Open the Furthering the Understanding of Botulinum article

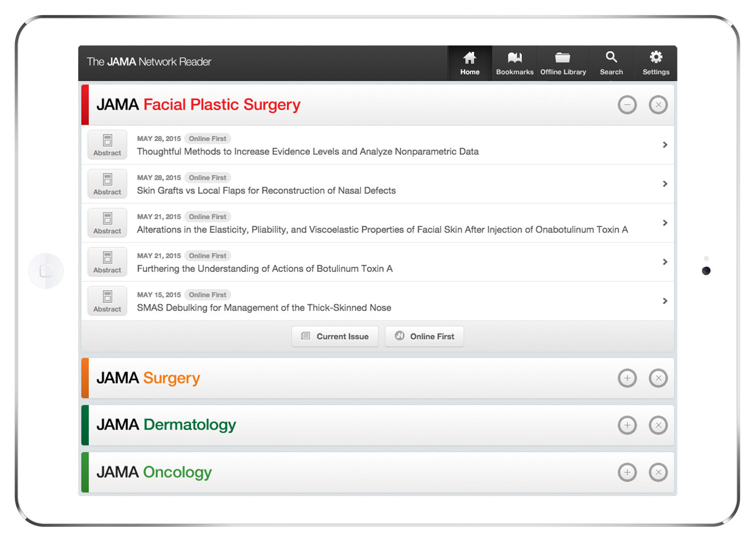point(265,269)
